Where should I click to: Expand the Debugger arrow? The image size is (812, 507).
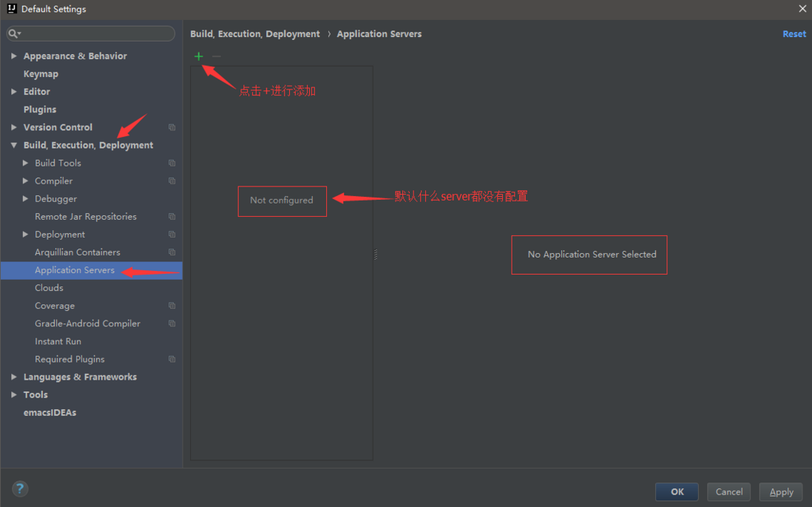tap(25, 199)
